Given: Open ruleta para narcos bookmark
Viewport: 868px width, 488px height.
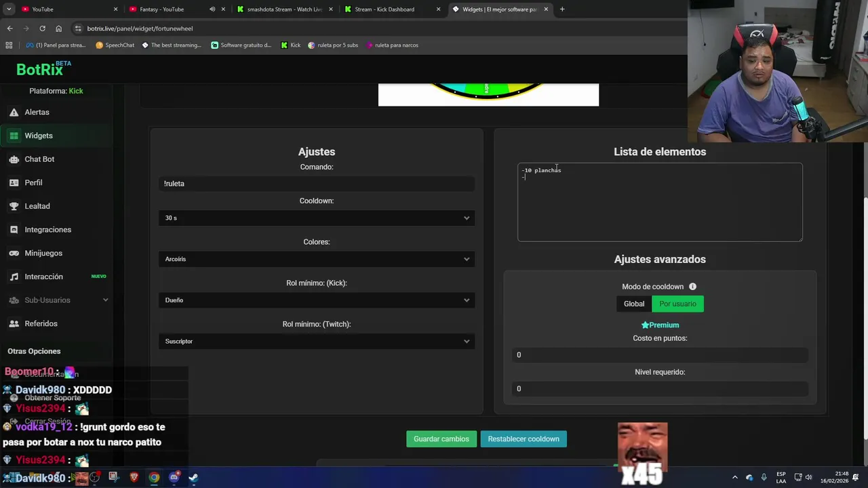Looking at the screenshot, I should (x=392, y=45).
